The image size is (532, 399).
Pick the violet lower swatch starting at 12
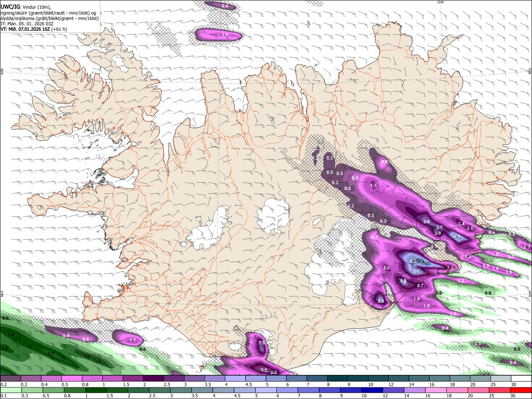[393, 390]
